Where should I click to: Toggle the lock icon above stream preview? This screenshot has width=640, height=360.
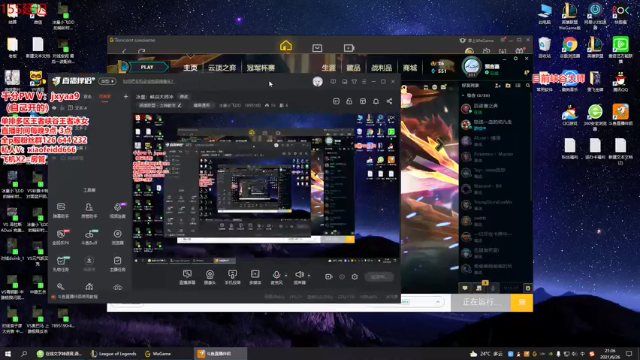point(349,101)
